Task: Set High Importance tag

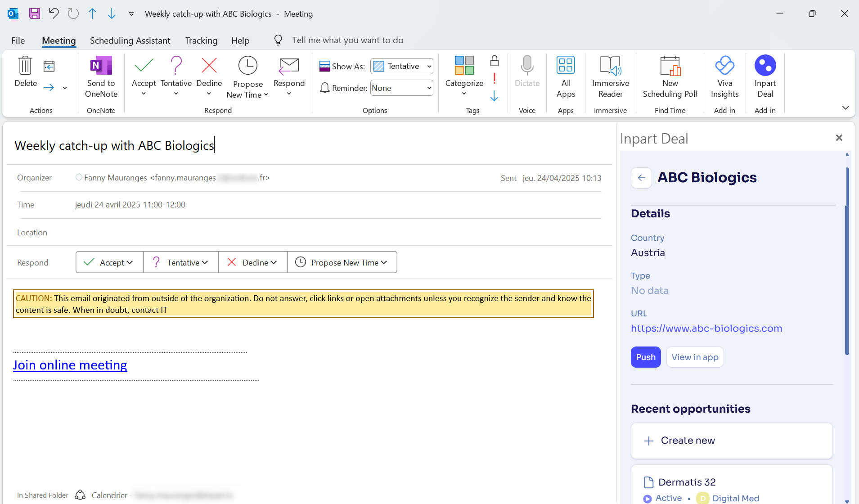Action: (x=495, y=78)
